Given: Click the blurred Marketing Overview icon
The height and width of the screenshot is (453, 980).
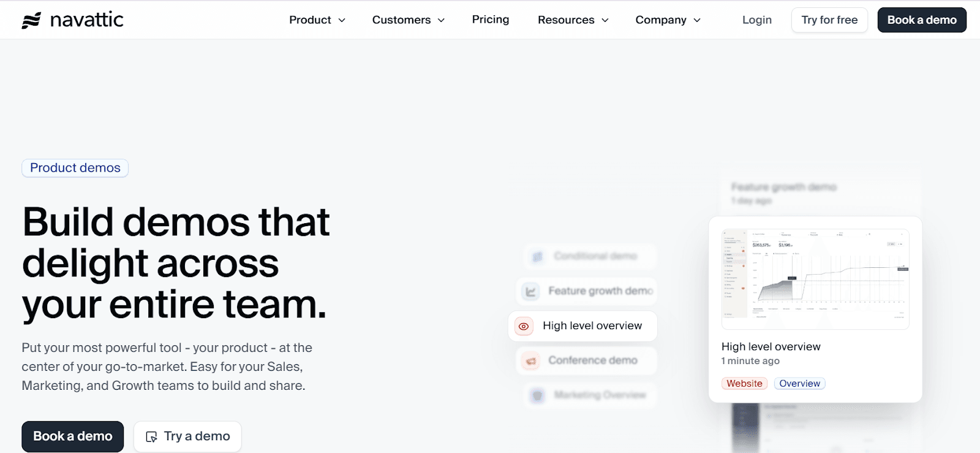Looking at the screenshot, I should 537,395.
